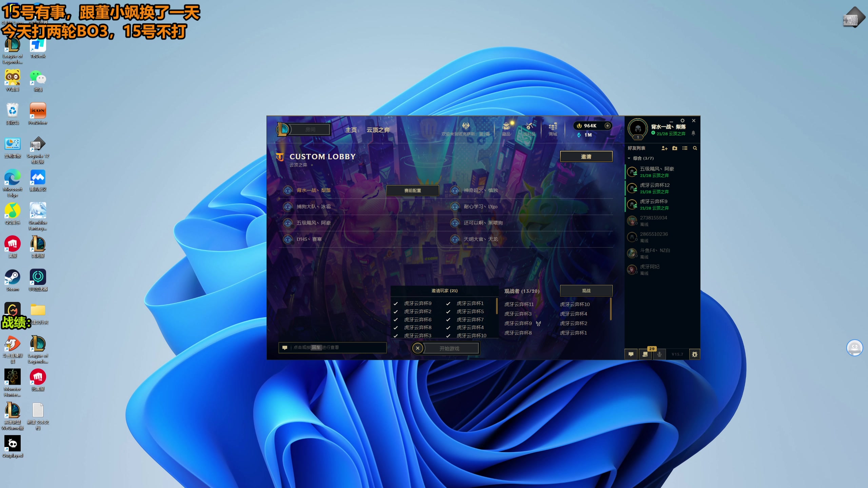The image size is (868, 488).
Task: Collapse the 综合 (3/7) friend group
Action: (x=629, y=158)
